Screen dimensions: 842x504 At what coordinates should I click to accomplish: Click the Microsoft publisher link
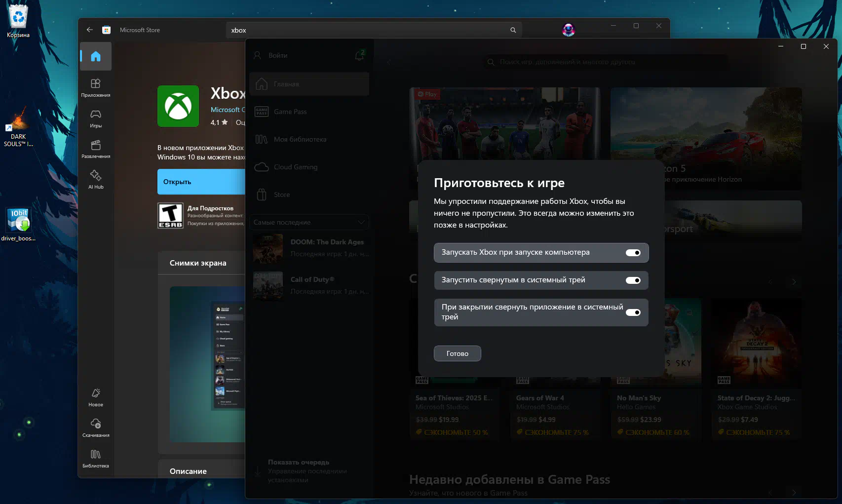point(228,110)
